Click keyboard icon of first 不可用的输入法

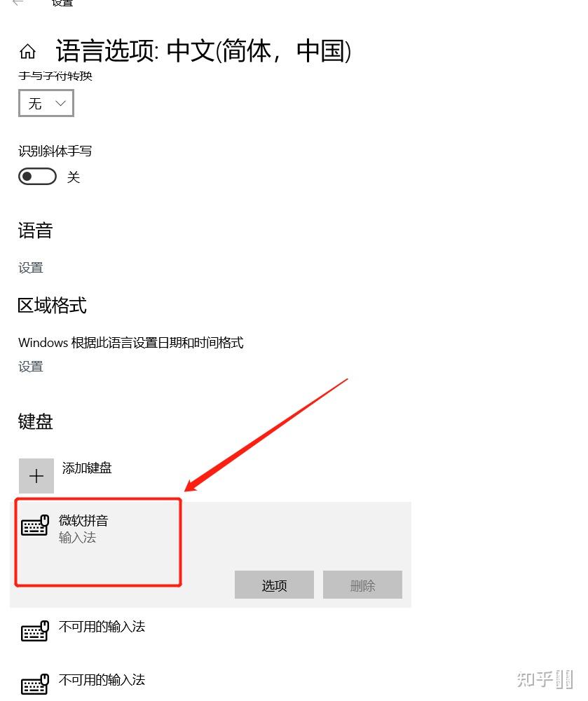[35, 631]
